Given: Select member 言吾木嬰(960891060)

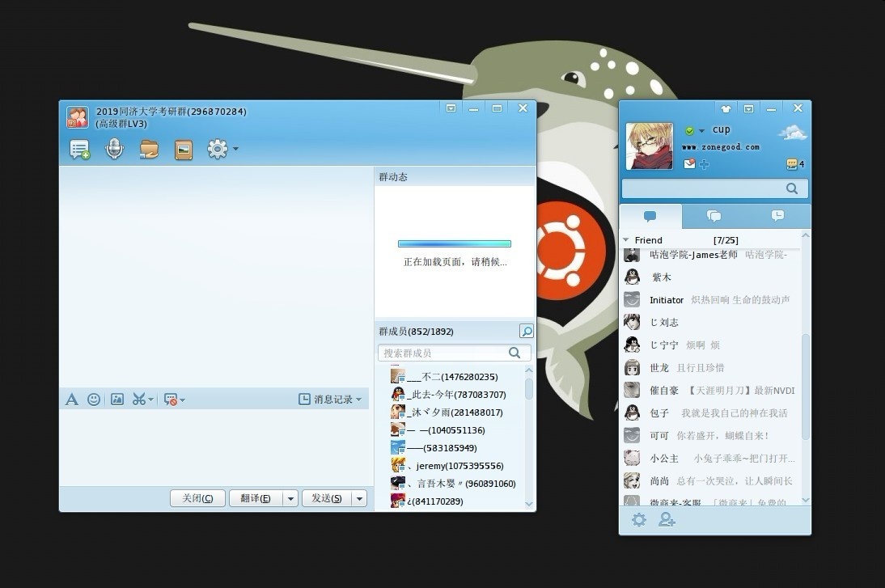Looking at the screenshot, I should pyautogui.click(x=456, y=484).
